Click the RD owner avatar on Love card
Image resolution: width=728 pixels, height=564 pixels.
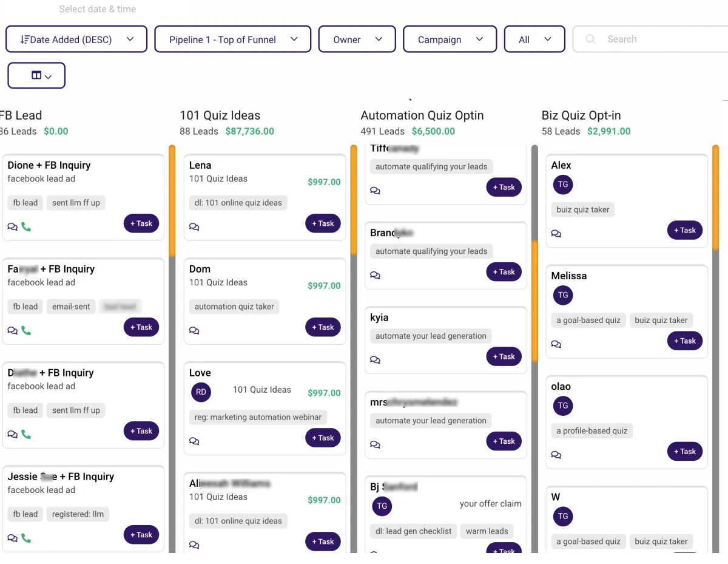pyautogui.click(x=201, y=392)
